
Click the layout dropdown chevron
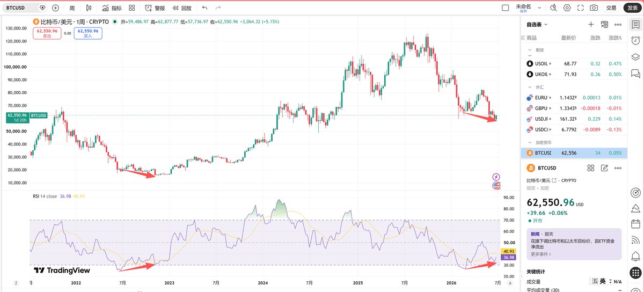tap(540, 8)
